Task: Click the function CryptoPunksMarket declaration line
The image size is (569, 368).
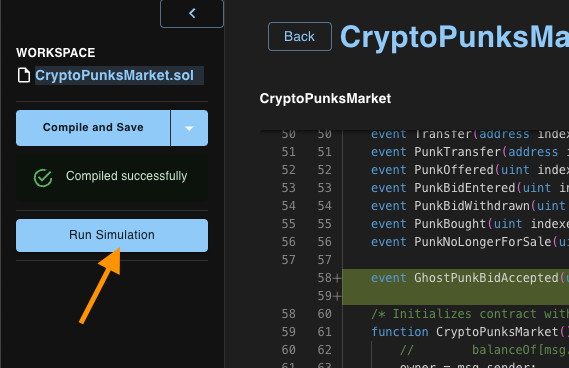Action: [470, 332]
